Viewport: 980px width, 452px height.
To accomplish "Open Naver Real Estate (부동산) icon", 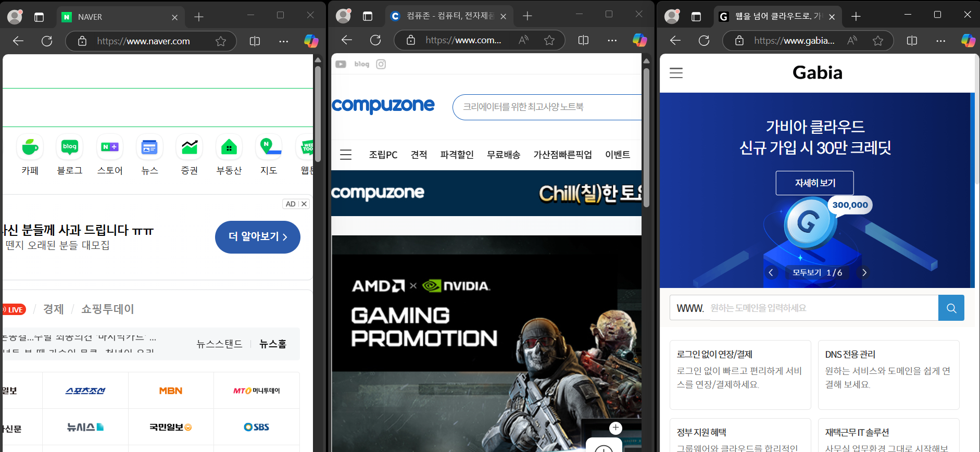I will 229,147.
